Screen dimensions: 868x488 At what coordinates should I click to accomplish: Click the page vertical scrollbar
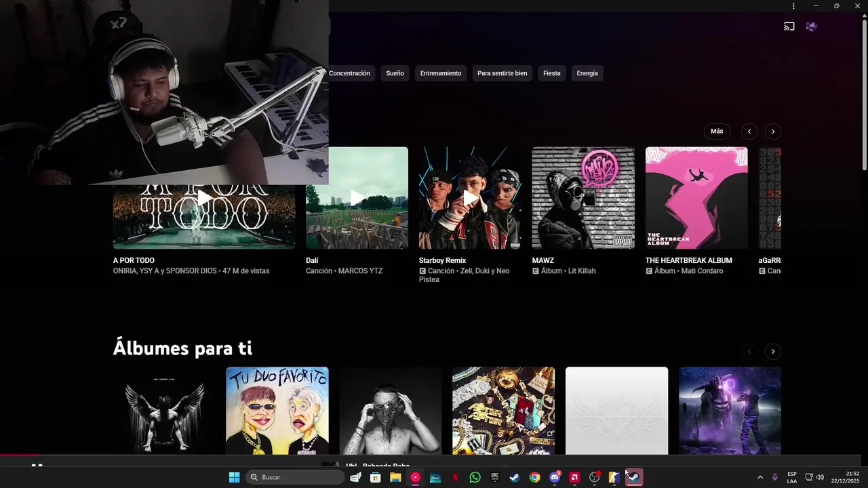864,95
